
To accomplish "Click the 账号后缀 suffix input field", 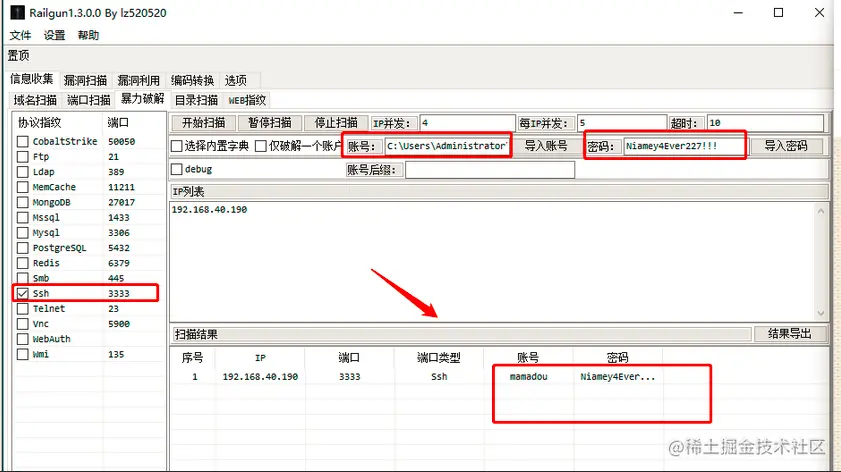I will [490, 170].
